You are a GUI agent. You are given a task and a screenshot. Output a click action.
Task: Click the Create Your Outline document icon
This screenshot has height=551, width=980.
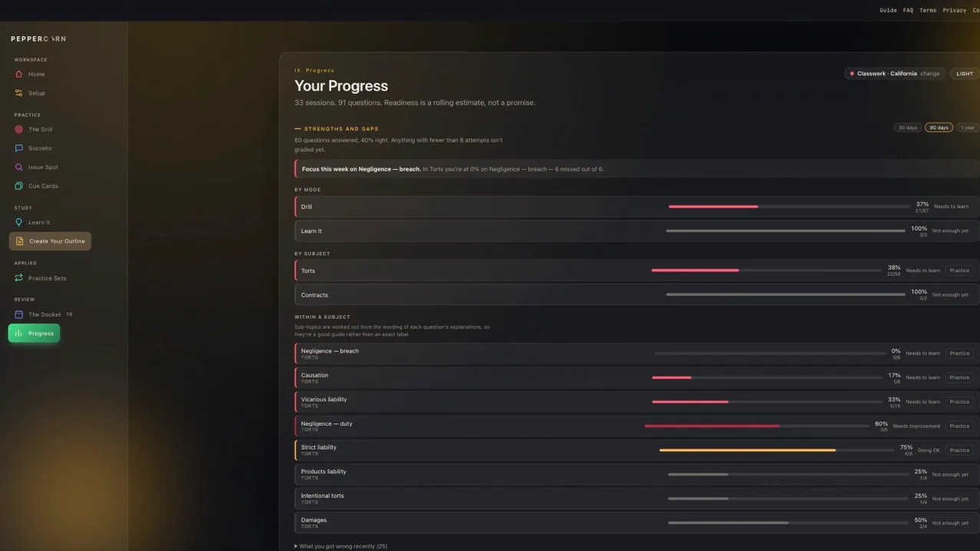point(20,241)
